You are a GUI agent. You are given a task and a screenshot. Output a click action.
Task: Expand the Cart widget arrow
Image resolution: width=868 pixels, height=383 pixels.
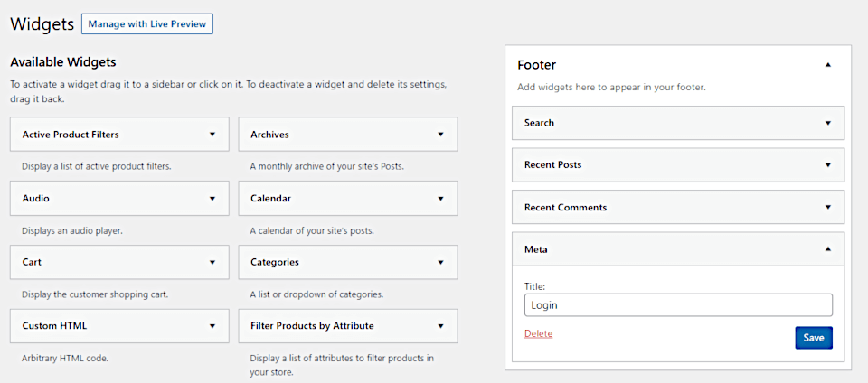(212, 262)
